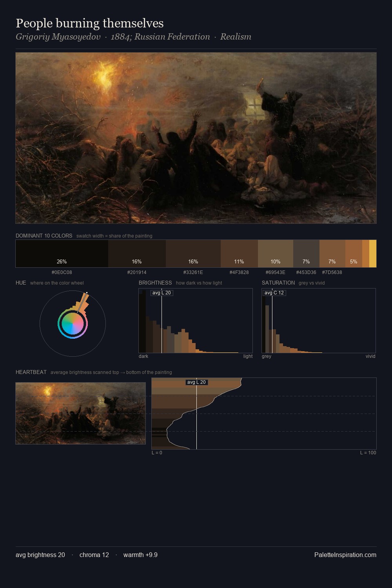Viewport: 392px width, 588px height.
Task: Click the "avg brightness 20" footer stat
Action: tap(40, 555)
